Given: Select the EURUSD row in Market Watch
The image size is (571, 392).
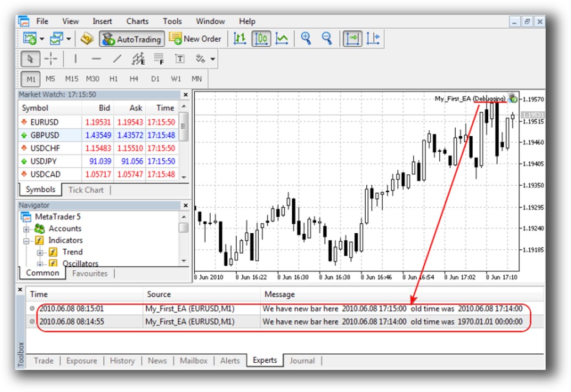Looking at the screenshot, I should [98, 122].
